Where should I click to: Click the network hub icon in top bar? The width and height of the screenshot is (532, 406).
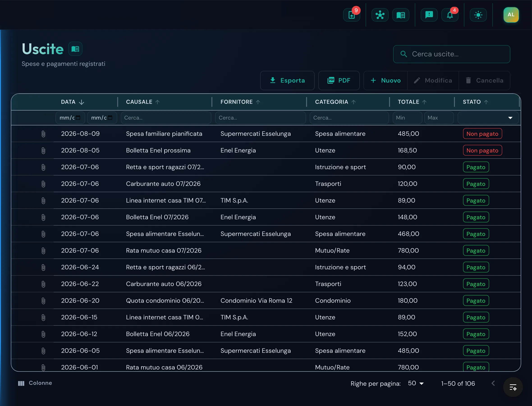tap(380, 15)
